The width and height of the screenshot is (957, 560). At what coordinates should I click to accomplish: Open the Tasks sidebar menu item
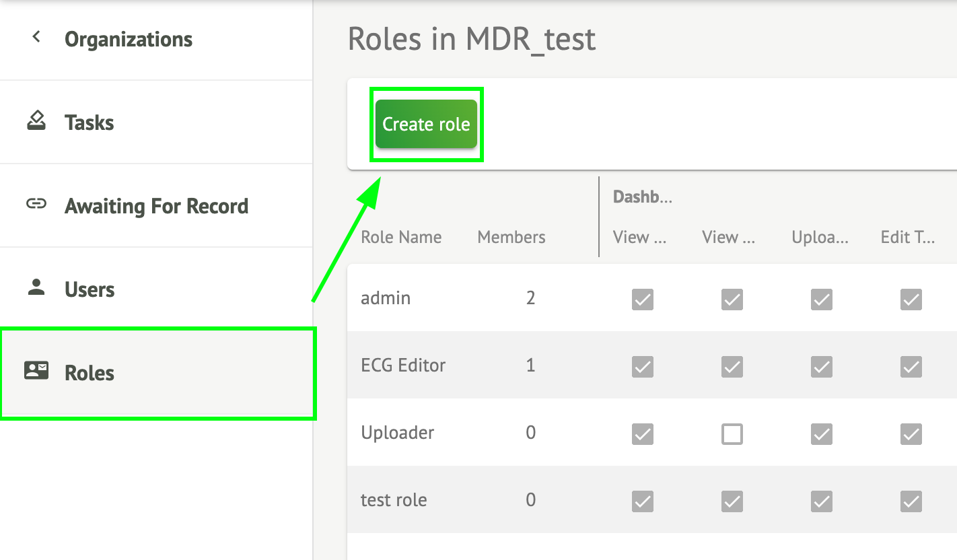89,123
